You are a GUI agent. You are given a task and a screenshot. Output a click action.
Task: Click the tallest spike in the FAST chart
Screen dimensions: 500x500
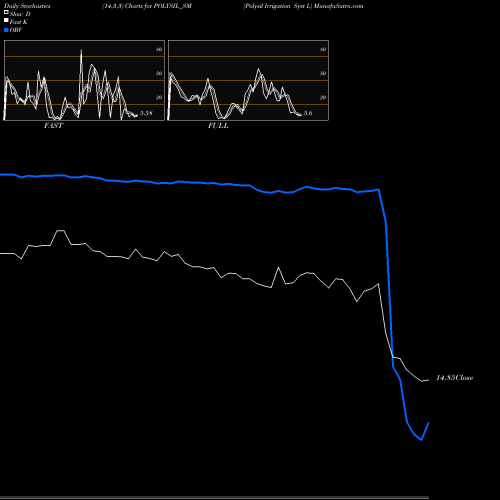pyautogui.click(x=81, y=51)
